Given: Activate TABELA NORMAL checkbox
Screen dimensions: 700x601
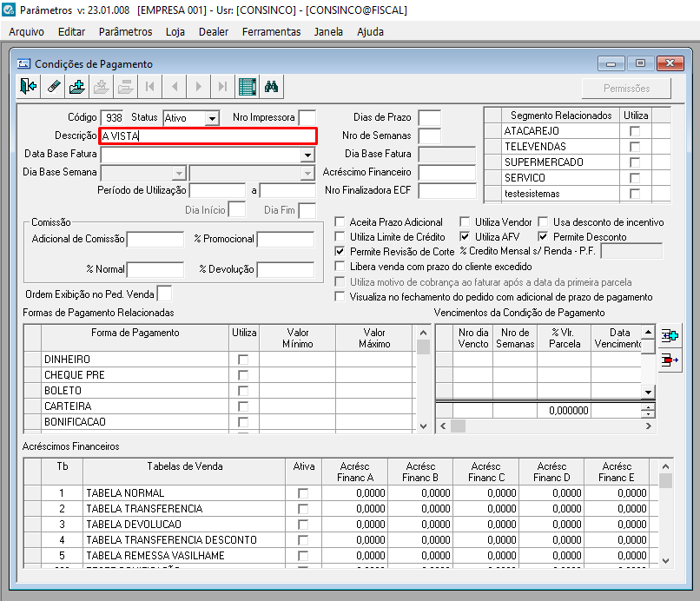Looking at the screenshot, I should pyautogui.click(x=303, y=493).
